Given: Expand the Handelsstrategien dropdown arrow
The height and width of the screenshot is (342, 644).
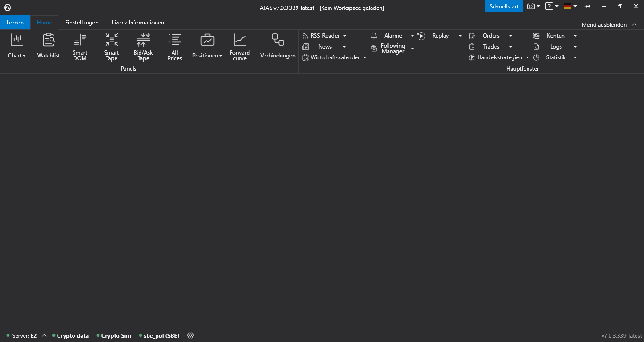Looking at the screenshot, I should coord(528,58).
